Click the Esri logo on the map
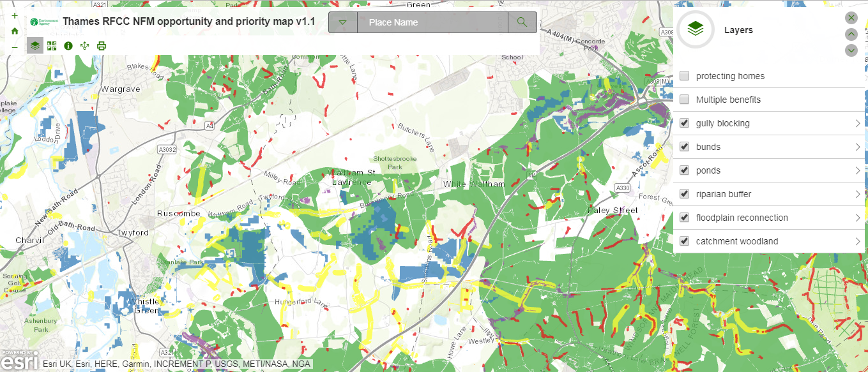Viewport: 868px width, 372px height. coord(20,361)
